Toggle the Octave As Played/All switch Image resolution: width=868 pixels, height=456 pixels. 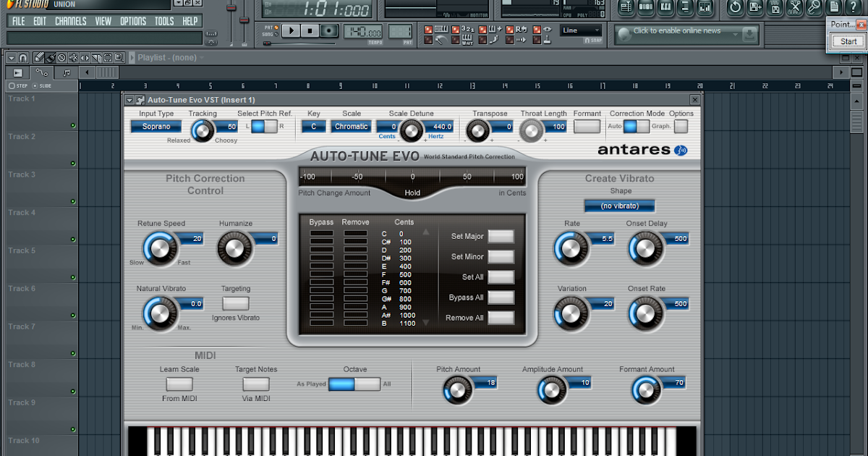(x=354, y=384)
